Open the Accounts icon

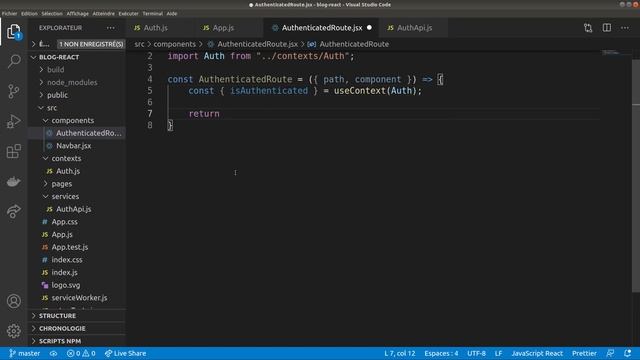click(13, 301)
